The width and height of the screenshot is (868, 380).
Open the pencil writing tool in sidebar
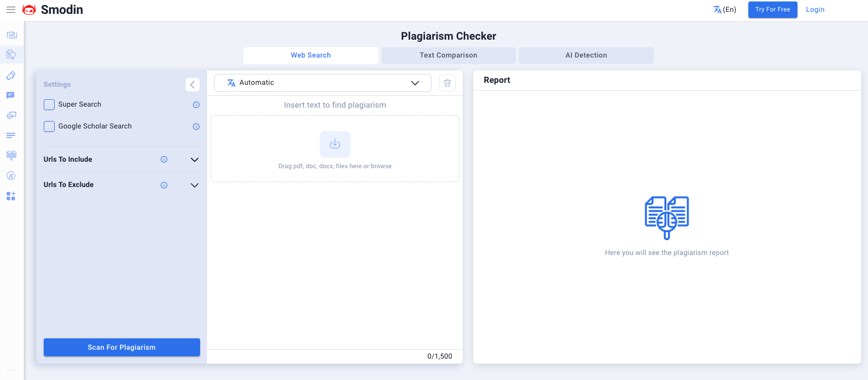point(11,75)
